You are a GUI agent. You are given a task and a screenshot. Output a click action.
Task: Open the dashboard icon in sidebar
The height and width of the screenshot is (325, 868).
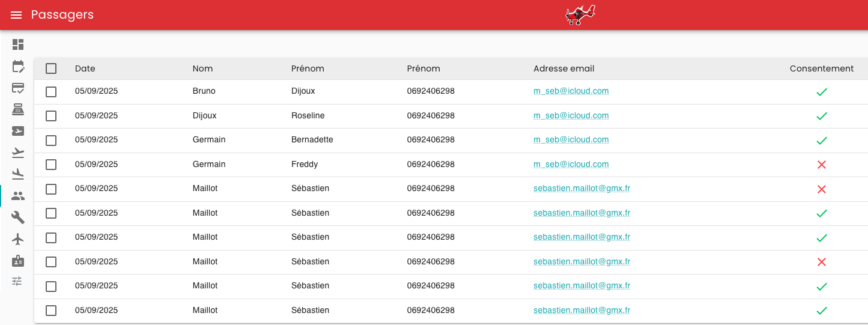tap(18, 44)
